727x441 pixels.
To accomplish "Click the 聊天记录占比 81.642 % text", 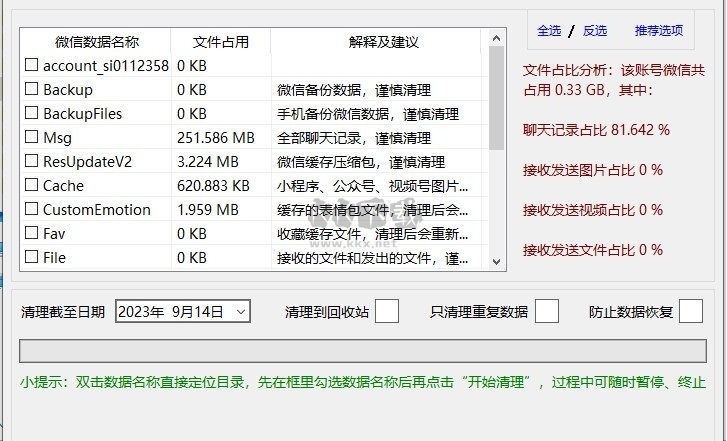I will 596,130.
